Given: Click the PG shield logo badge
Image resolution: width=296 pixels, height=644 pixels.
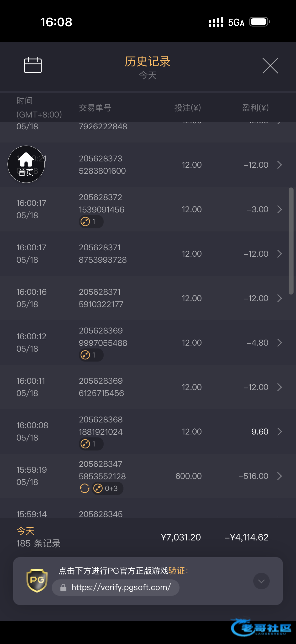Looking at the screenshot, I should pyautogui.click(x=37, y=580).
